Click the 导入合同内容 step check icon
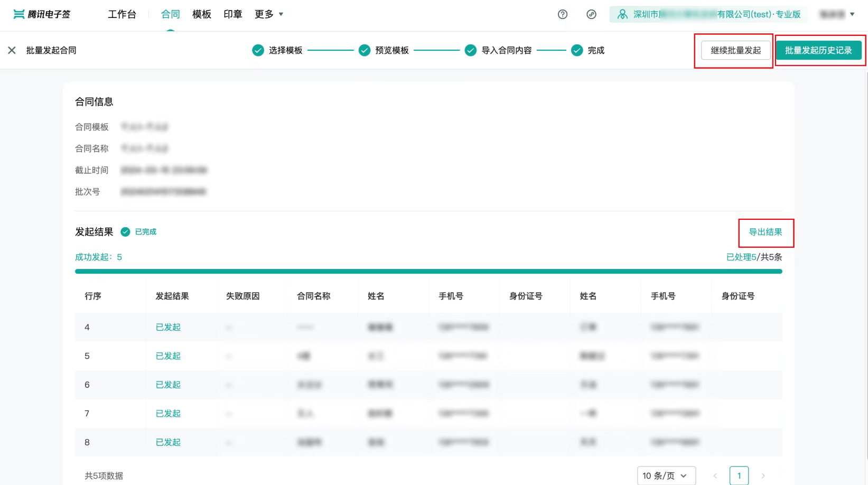Image resolution: width=868 pixels, height=485 pixels. pyautogui.click(x=471, y=50)
